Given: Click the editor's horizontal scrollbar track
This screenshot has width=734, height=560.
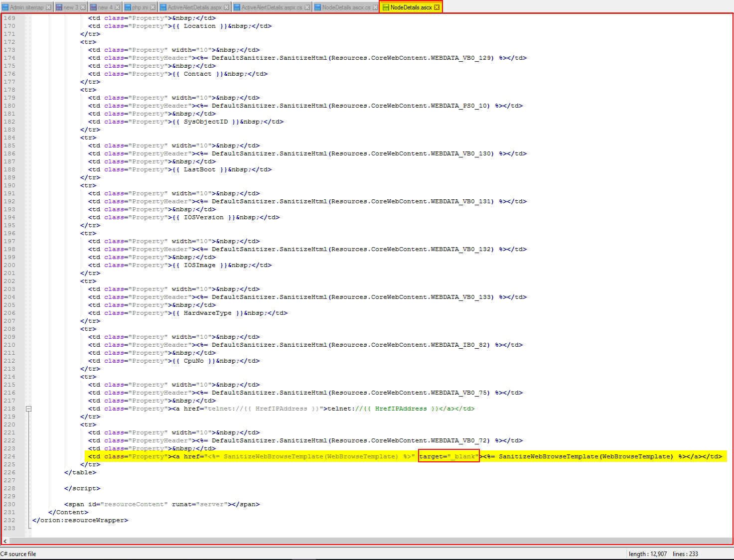Looking at the screenshot, I should (370, 541).
